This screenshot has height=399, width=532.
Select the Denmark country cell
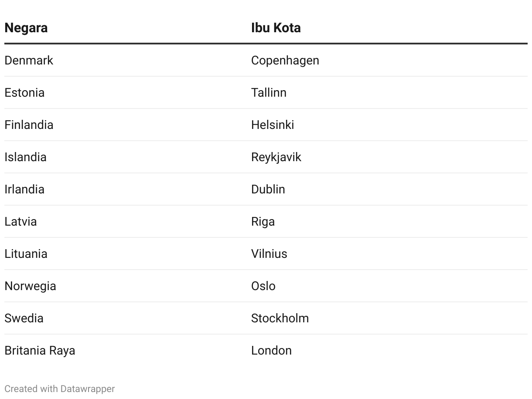(29, 60)
